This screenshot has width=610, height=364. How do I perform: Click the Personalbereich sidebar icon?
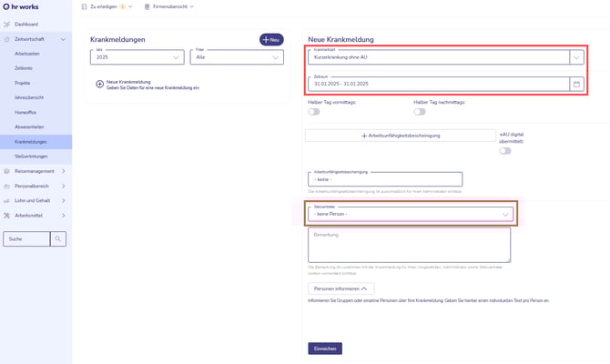pyautogui.click(x=7, y=186)
